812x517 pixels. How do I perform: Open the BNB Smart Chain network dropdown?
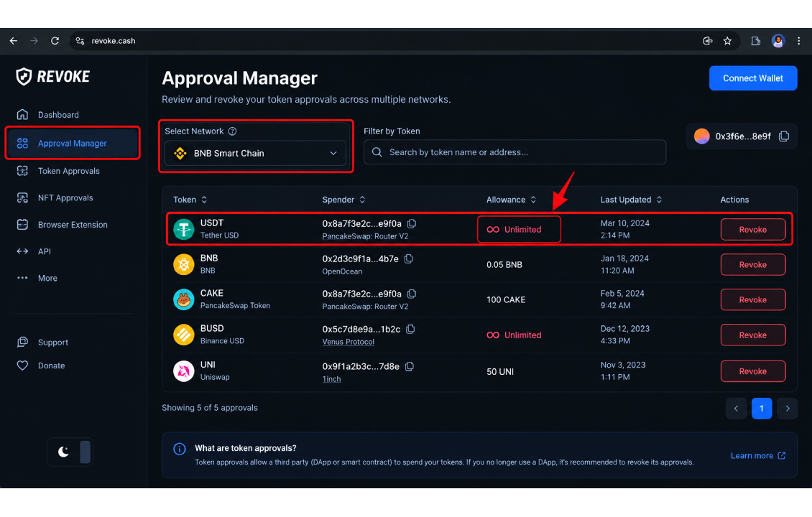255,153
